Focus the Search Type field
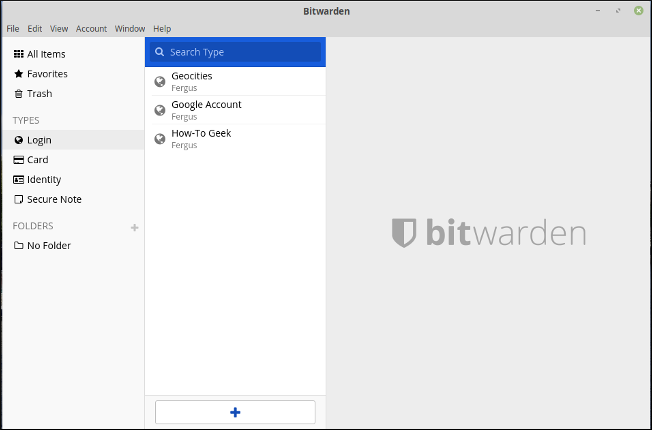This screenshot has height=430, width=652. pos(235,52)
